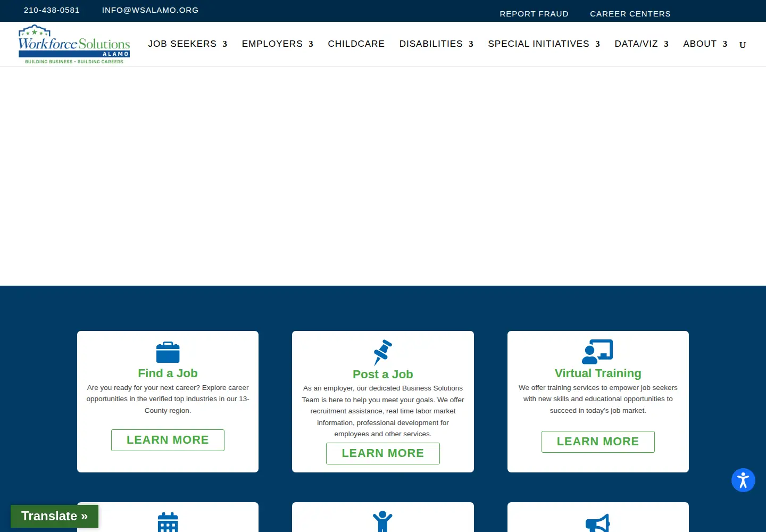Viewport: 766px width, 532px height.
Task: Expand the About menu
Action: [x=705, y=44]
